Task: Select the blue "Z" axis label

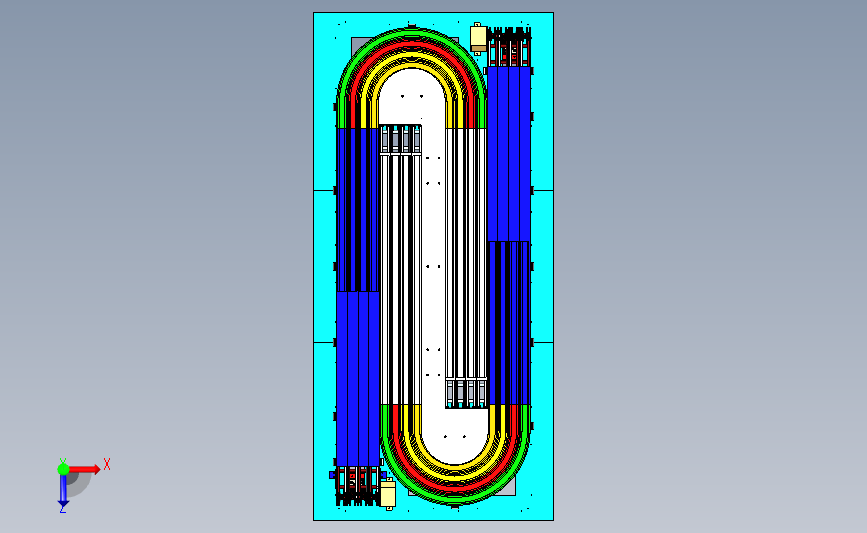Action: point(62,510)
